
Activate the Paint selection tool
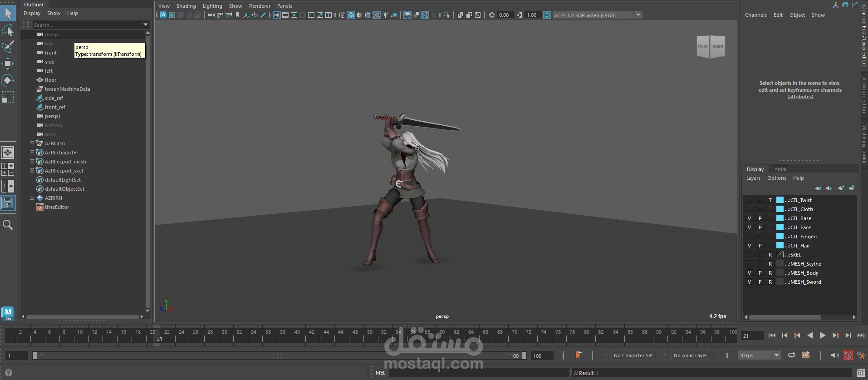8,47
